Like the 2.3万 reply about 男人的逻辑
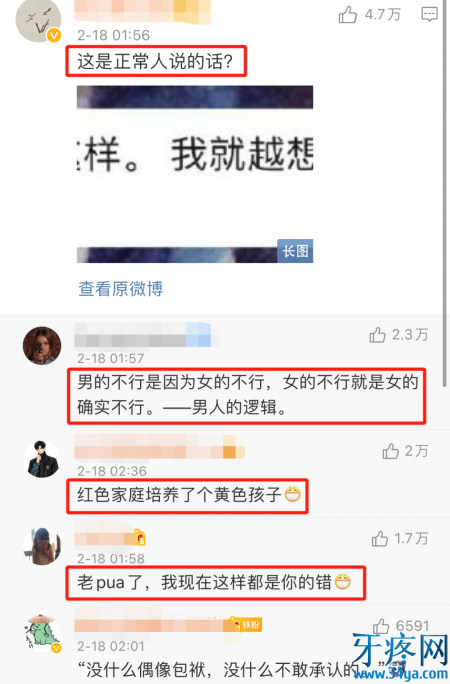 [x=378, y=335]
